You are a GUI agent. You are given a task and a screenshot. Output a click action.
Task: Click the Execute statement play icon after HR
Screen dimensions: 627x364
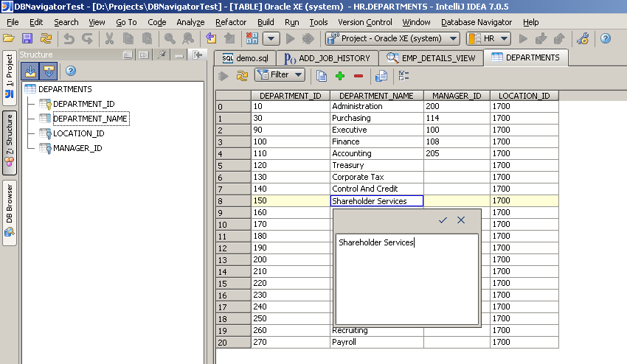[x=523, y=39]
